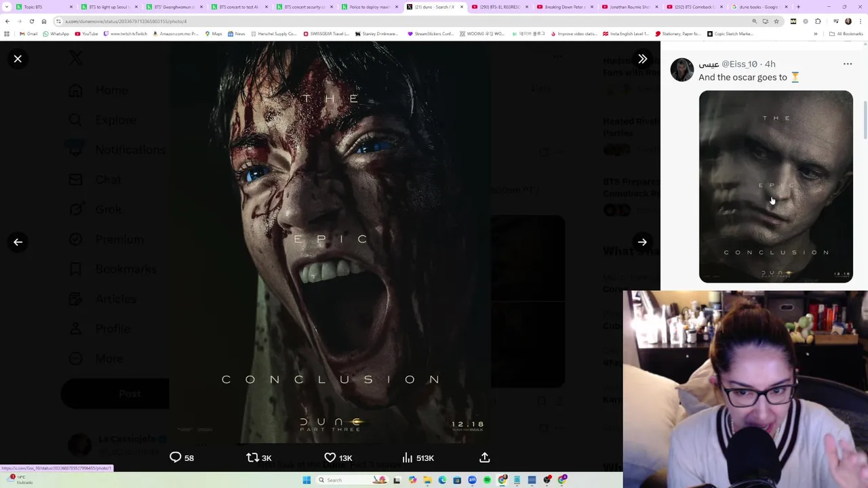Like the post with the 13K heart
Screen dimensions: 868x488
pos(338,457)
